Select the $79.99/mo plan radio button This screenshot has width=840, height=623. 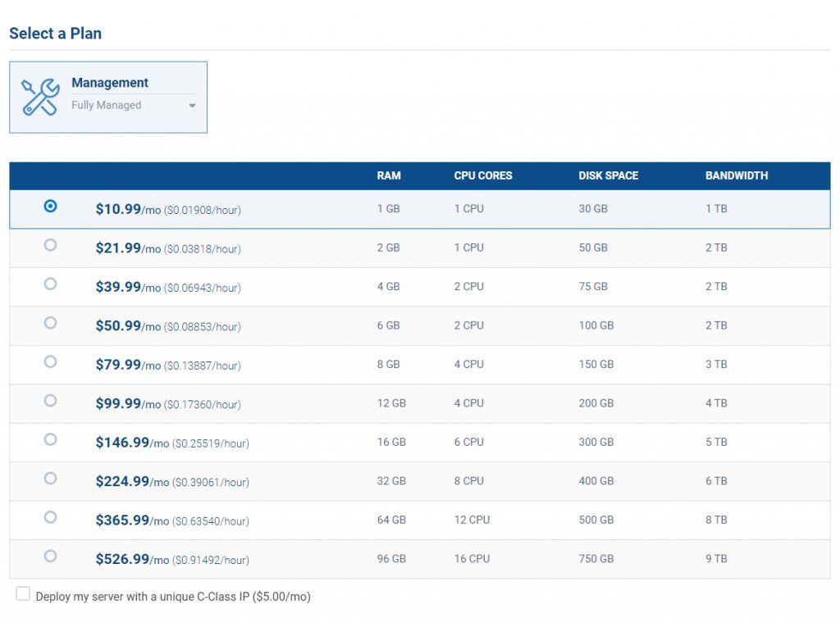50,362
